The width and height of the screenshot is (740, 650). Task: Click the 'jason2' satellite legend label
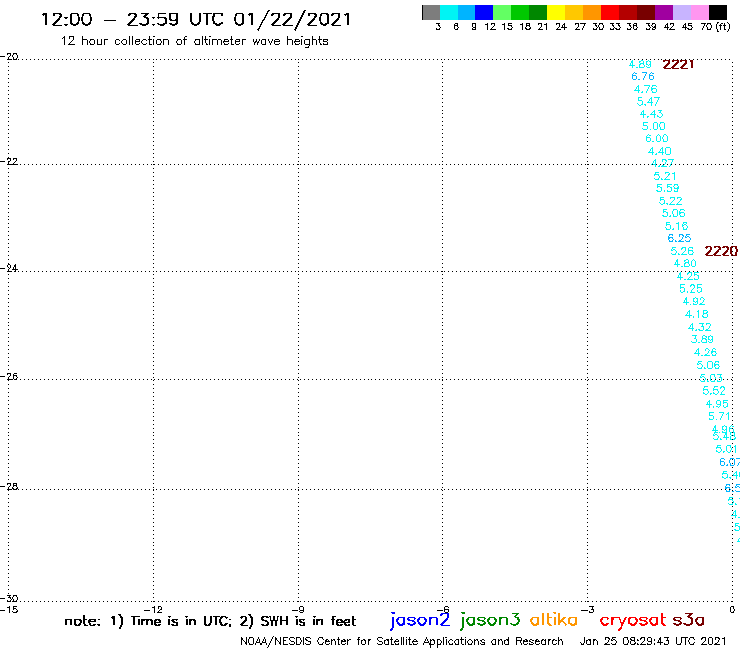(x=420, y=620)
